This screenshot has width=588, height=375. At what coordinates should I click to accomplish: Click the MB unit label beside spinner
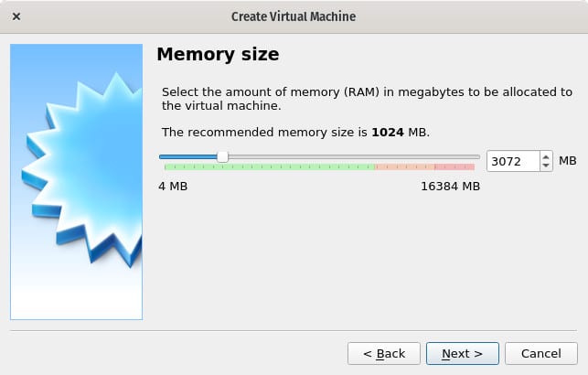click(567, 161)
